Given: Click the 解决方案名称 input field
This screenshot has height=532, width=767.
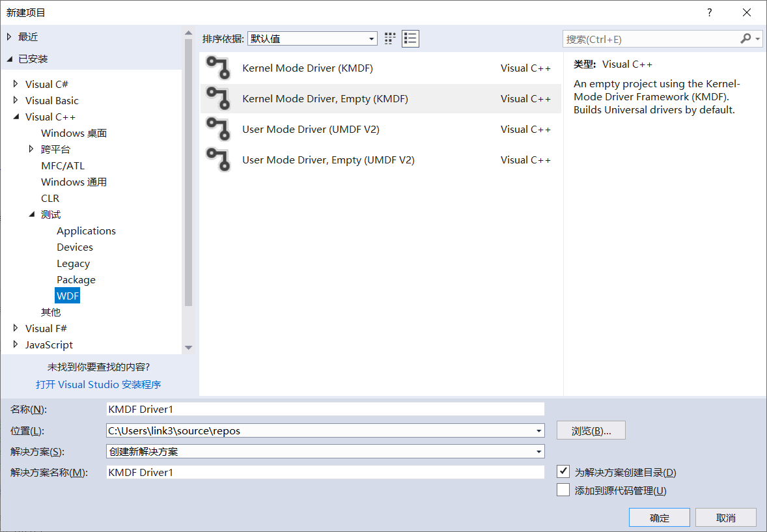Looking at the screenshot, I should coord(326,472).
